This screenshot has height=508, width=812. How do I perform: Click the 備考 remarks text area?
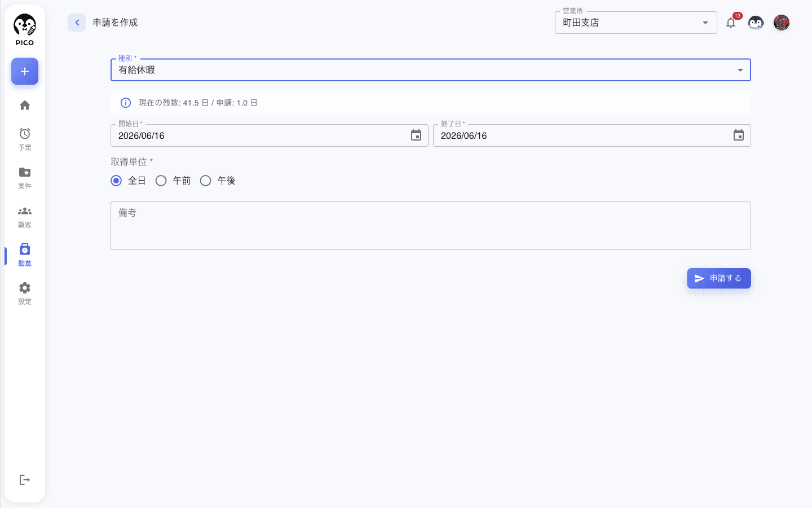click(431, 226)
